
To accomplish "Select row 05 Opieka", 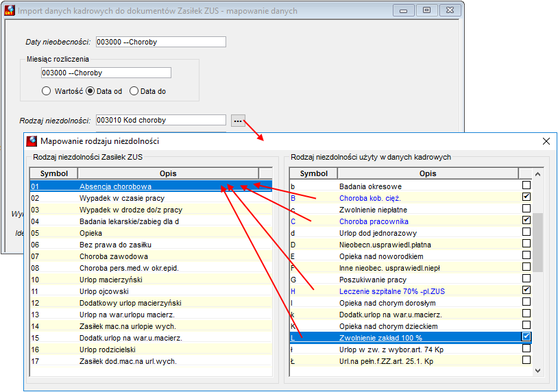I will pyautogui.click(x=151, y=234).
